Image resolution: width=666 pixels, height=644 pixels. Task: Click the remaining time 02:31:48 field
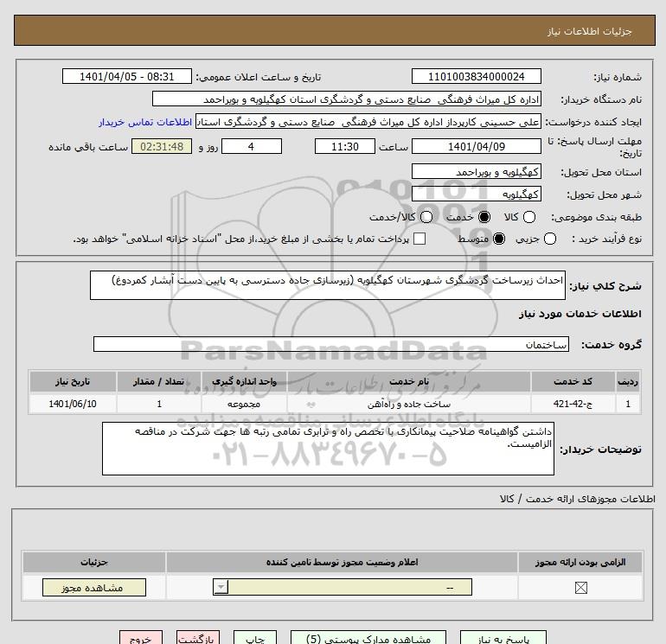[x=162, y=146]
